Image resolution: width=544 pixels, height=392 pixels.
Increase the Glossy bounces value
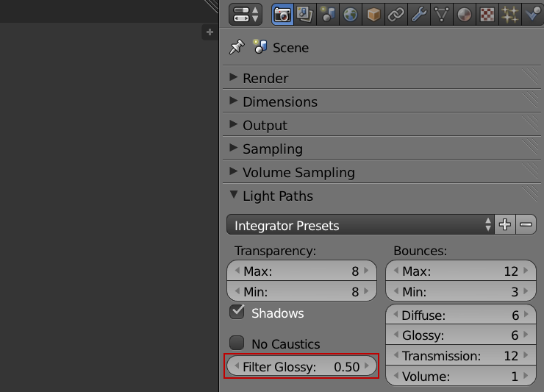click(526, 335)
